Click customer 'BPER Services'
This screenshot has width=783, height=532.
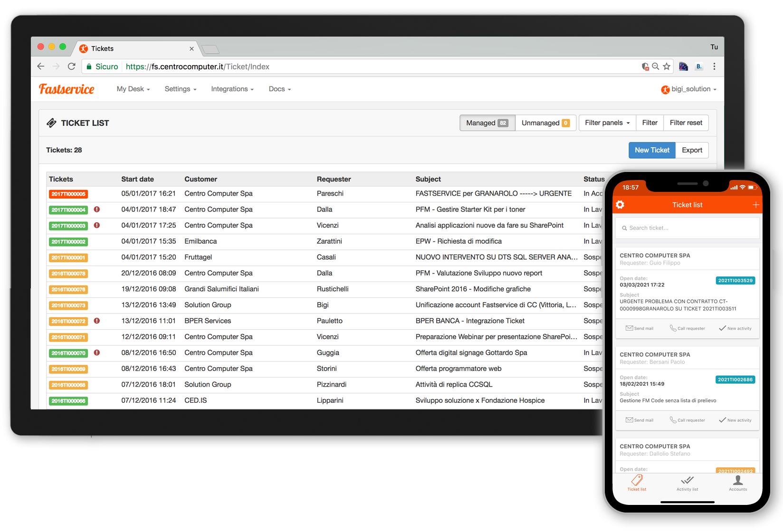[208, 321]
